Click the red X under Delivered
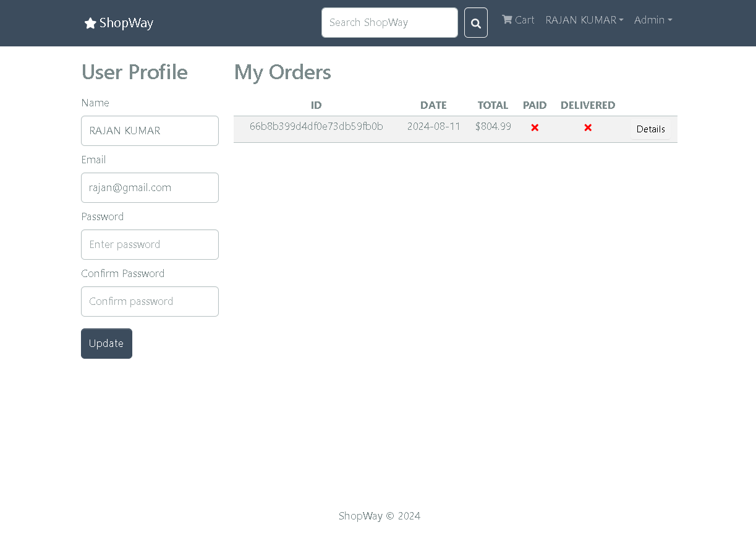This screenshot has height=556, width=756. [x=588, y=127]
